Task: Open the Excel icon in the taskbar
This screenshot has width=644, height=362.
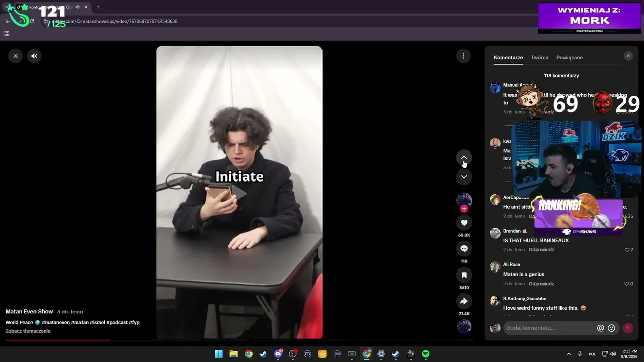Action: 352,354
